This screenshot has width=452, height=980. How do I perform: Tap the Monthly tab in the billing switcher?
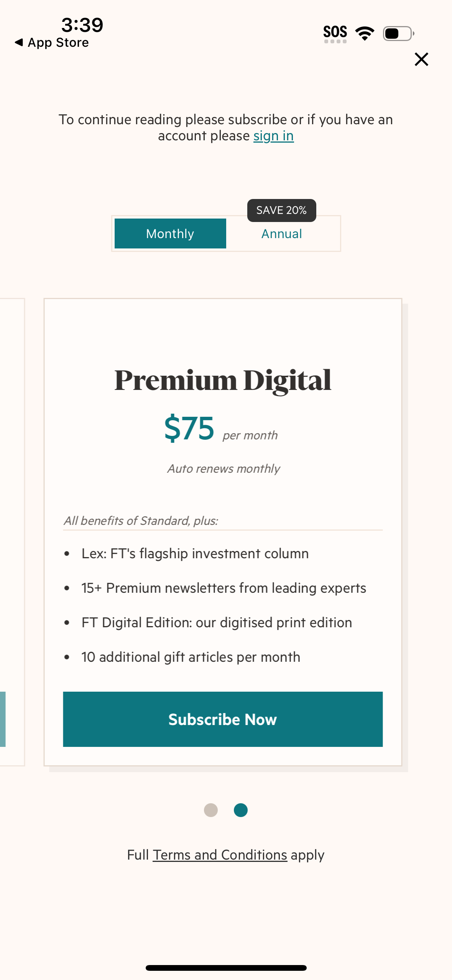[170, 233]
